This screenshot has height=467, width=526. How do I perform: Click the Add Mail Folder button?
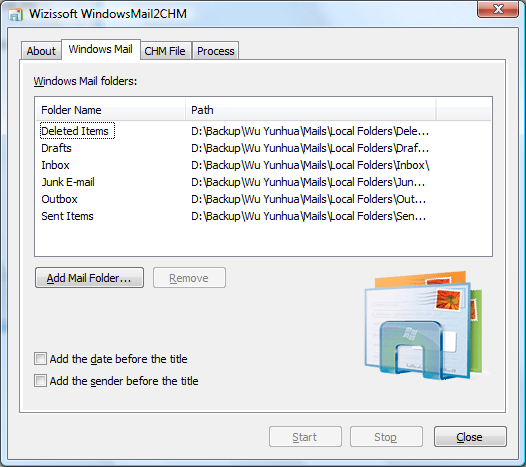[89, 278]
